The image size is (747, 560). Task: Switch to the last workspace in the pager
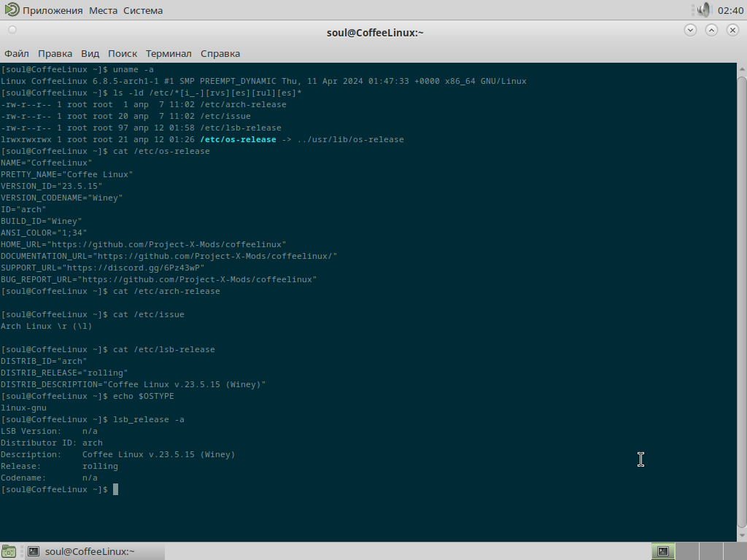(x=735, y=551)
